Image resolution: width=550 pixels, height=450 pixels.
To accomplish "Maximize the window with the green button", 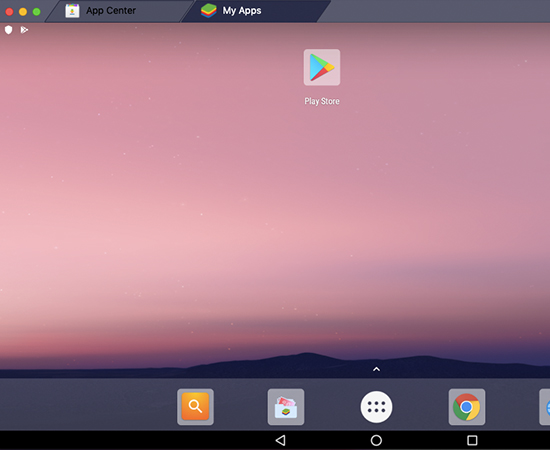I will click(36, 12).
